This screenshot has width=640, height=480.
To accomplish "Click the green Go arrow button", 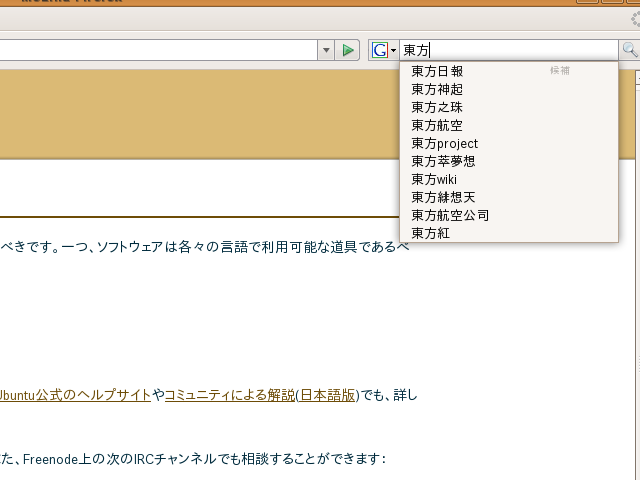I will 347,50.
